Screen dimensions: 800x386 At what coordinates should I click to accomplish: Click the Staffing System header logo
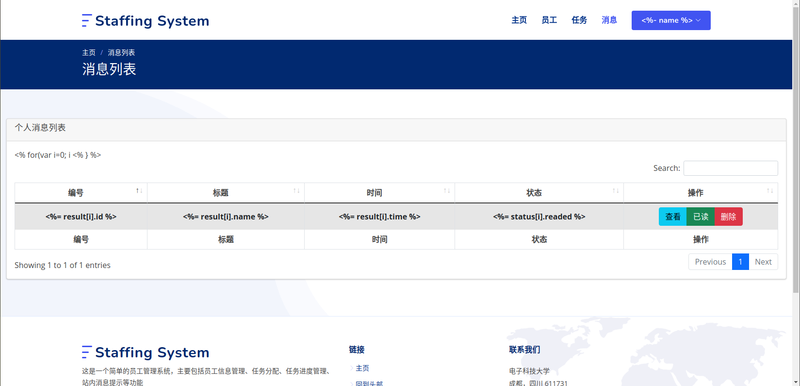(145, 21)
